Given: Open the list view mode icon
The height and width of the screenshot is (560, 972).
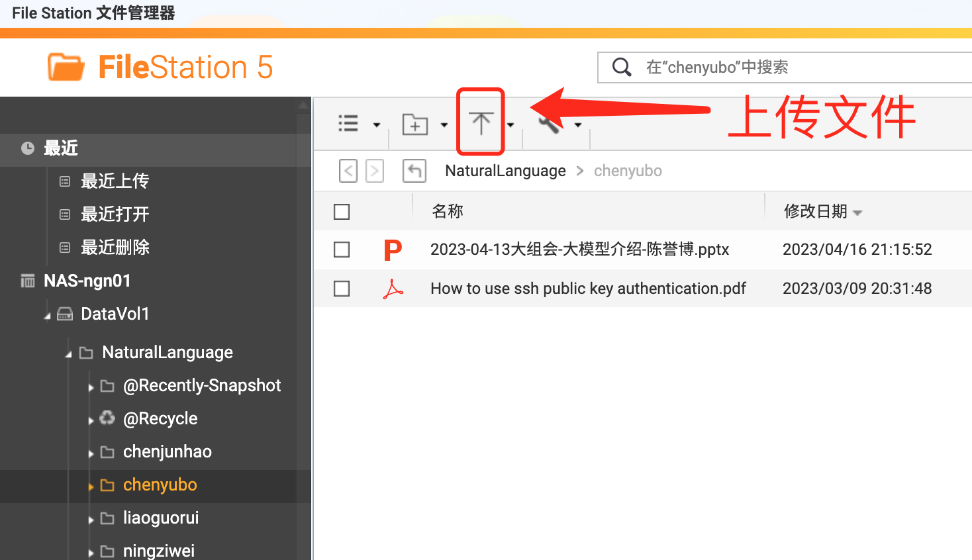Looking at the screenshot, I should coord(348,124).
